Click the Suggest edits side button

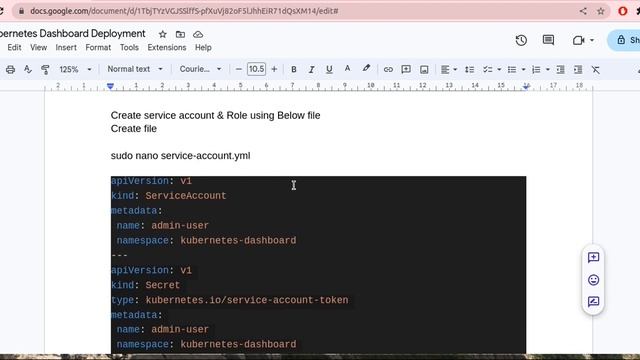click(593, 302)
